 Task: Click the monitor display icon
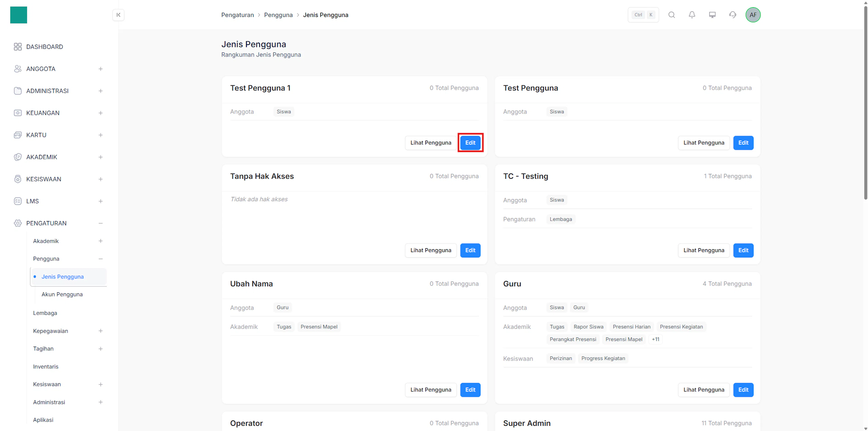click(x=712, y=15)
